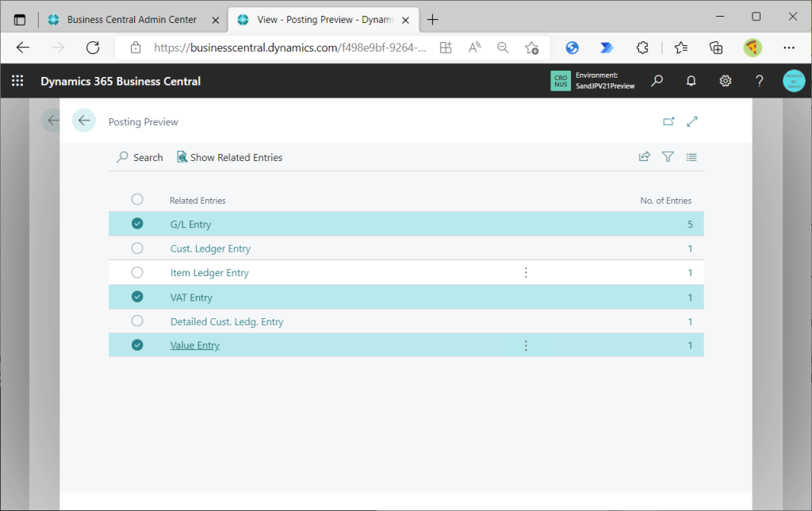Select the Cust. Ledger Entry row checkbox
The height and width of the screenshot is (511, 812).
click(x=137, y=248)
